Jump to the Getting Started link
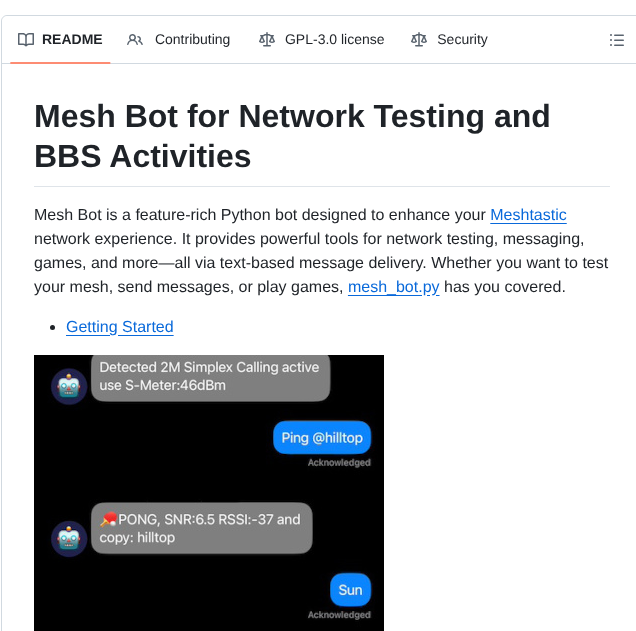This screenshot has height=631, width=636. pos(120,327)
